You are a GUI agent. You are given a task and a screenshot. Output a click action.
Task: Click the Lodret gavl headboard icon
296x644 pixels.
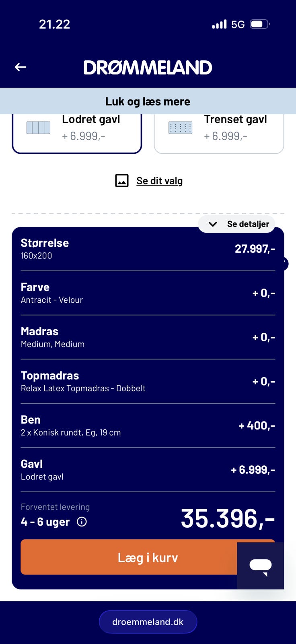tap(38, 128)
